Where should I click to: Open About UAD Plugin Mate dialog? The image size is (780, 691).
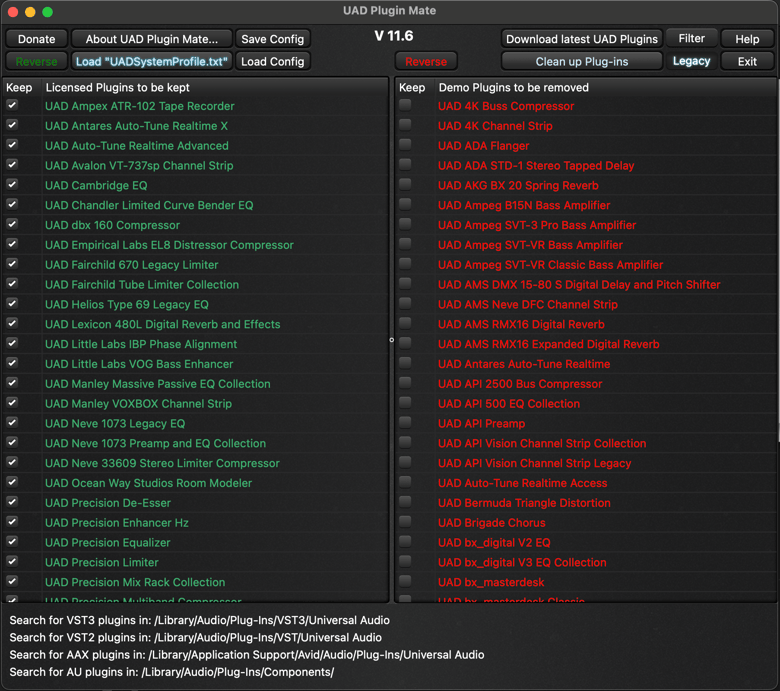pyautogui.click(x=152, y=39)
